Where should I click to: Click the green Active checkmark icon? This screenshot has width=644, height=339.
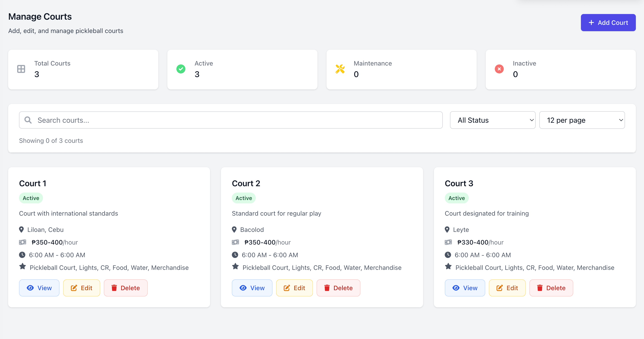click(x=180, y=69)
